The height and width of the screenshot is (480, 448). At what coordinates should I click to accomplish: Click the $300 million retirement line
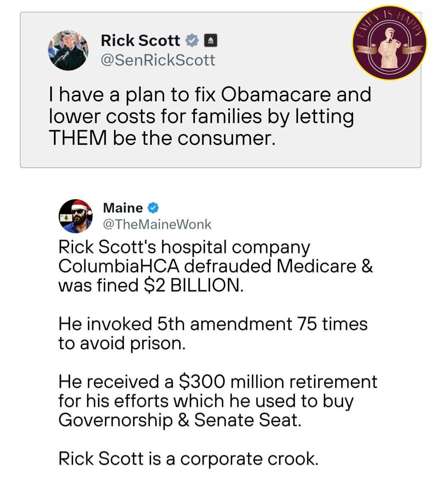[218, 382]
